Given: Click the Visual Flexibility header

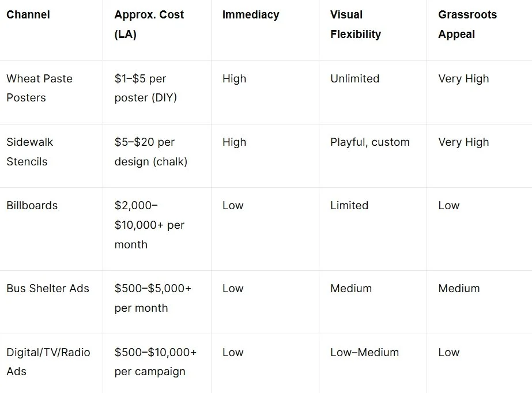Looking at the screenshot, I should 355,24.
